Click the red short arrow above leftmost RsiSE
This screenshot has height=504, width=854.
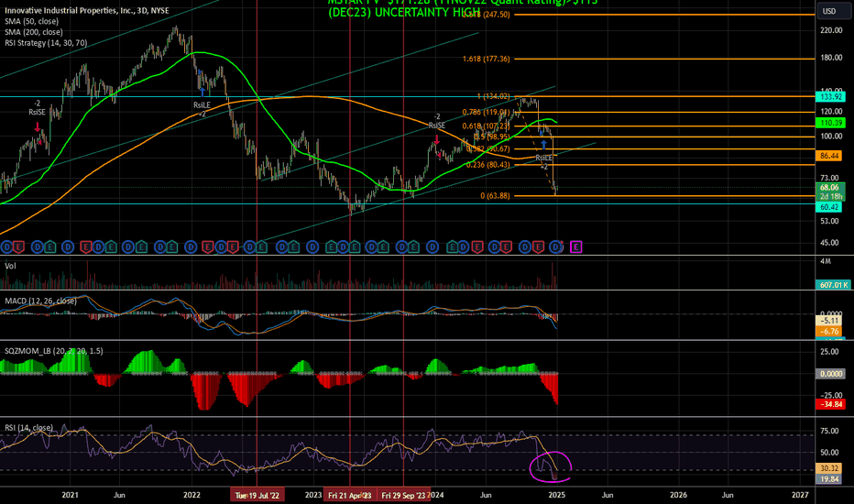click(x=38, y=127)
